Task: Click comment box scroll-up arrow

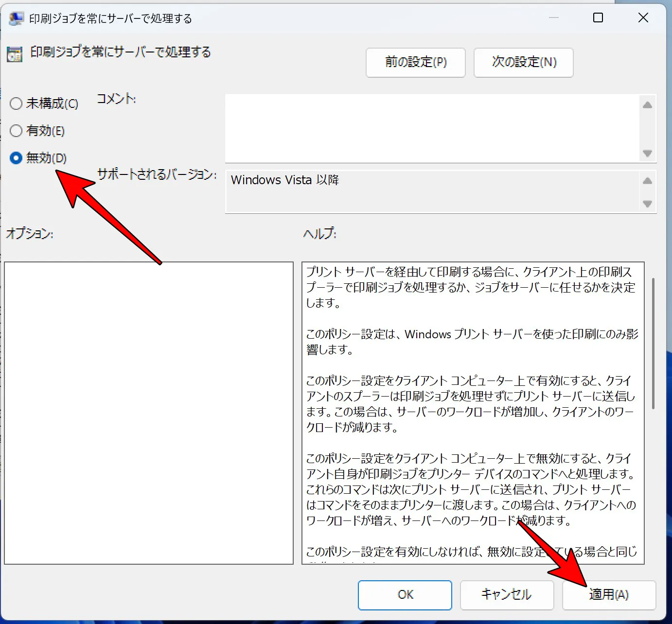Action: click(647, 105)
